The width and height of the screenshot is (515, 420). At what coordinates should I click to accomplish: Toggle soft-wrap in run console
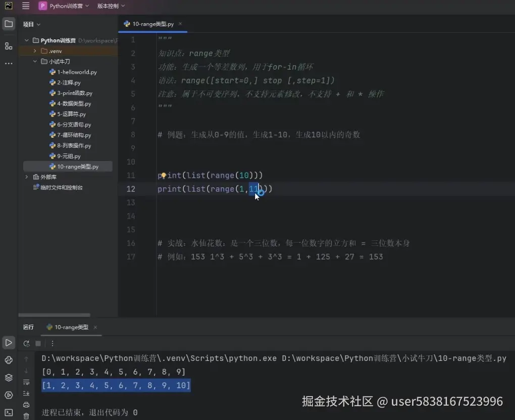(x=26, y=382)
